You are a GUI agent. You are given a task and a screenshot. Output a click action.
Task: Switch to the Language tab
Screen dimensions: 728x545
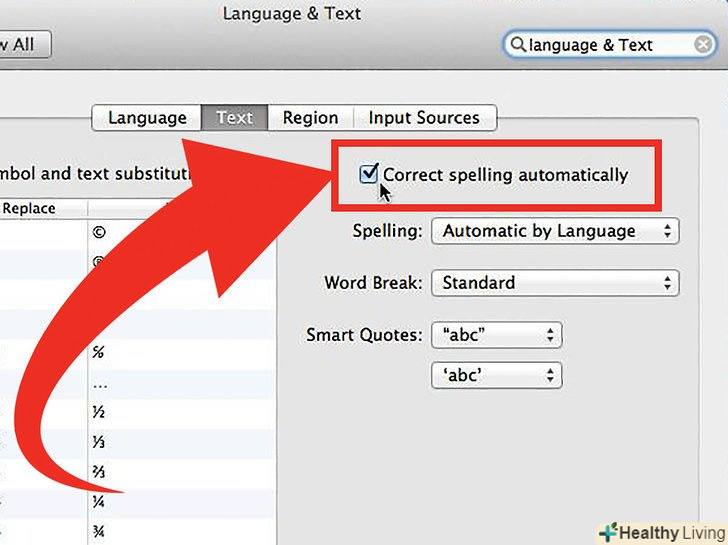[x=147, y=118]
